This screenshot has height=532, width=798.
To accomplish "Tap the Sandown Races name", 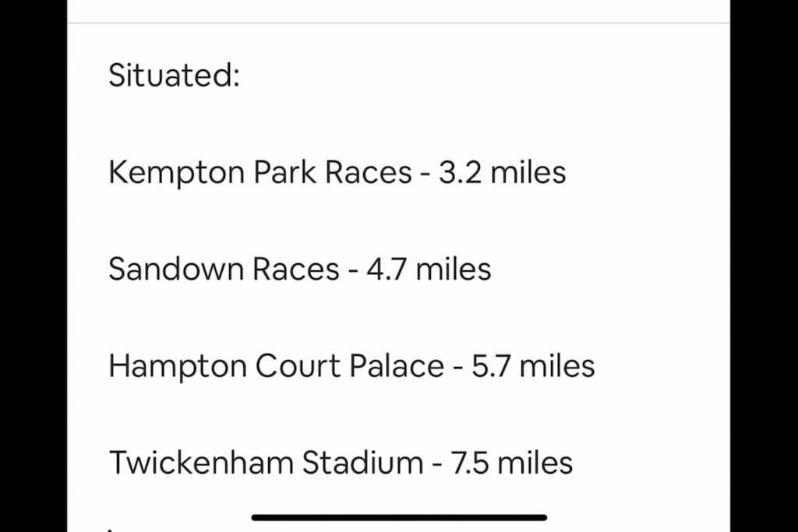I will [x=224, y=269].
